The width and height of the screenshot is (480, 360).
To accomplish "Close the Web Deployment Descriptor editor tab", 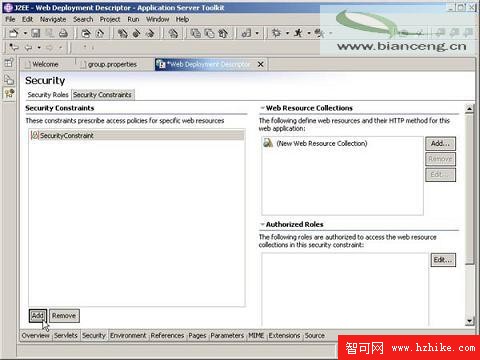I will (x=261, y=64).
